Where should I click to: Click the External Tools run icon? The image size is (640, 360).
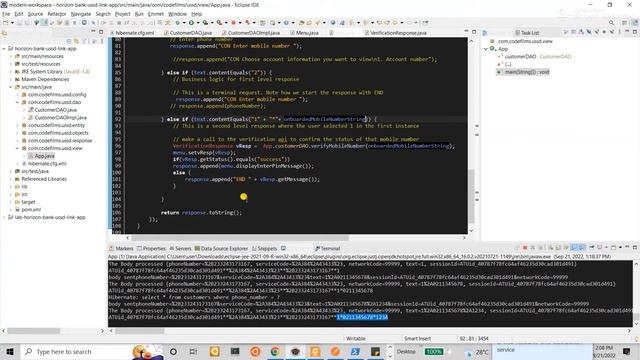point(220,23)
